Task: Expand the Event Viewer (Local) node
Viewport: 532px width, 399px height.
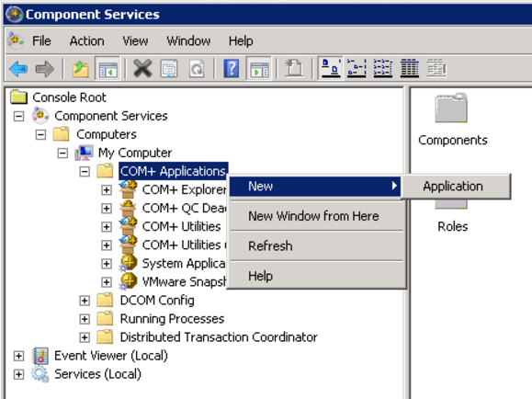Action: pyautogui.click(x=18, y=356)
